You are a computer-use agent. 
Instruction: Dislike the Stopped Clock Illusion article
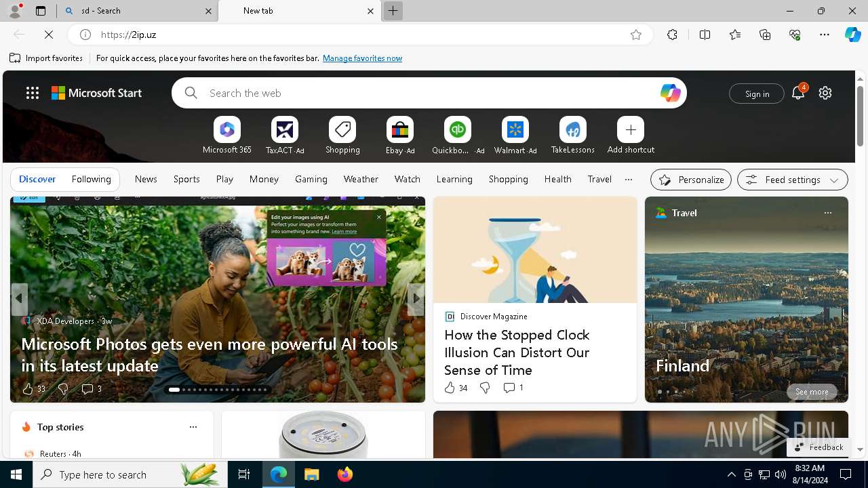485,388
